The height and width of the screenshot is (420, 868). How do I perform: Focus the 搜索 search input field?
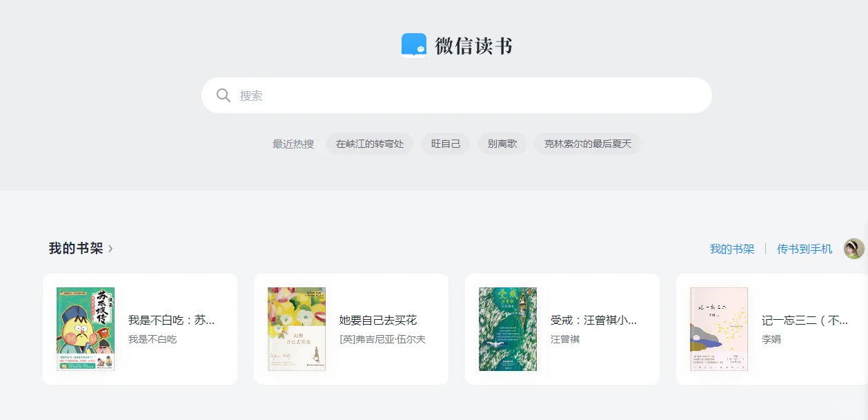tap(457, 95)
